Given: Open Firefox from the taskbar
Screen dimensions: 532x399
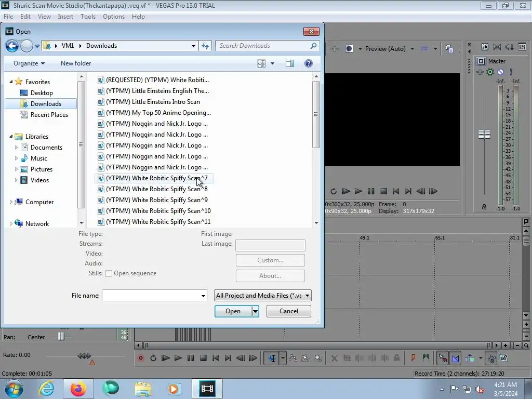Looking at the screenshot, I should coord(78,389).
